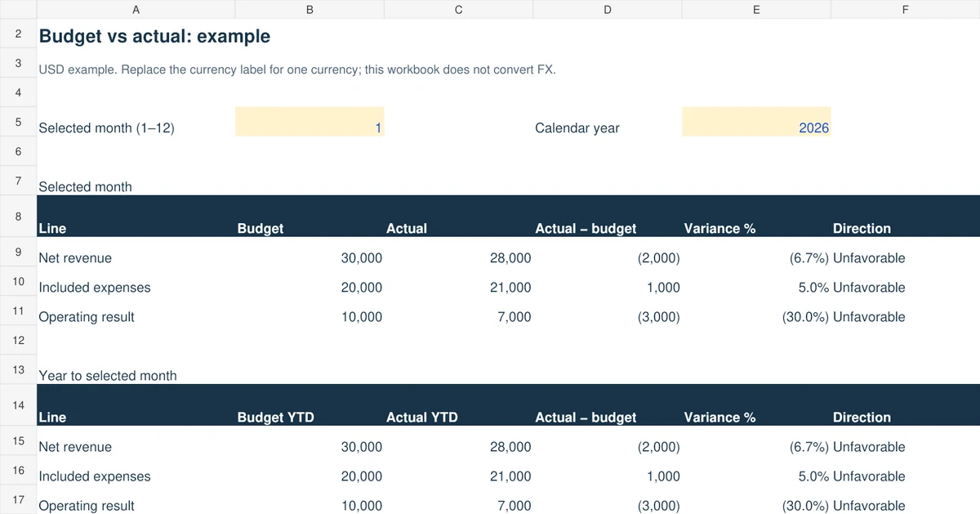Click 'Direction' header in row 8
Screen dimensions: 980x514
click(x=862, y=229)
